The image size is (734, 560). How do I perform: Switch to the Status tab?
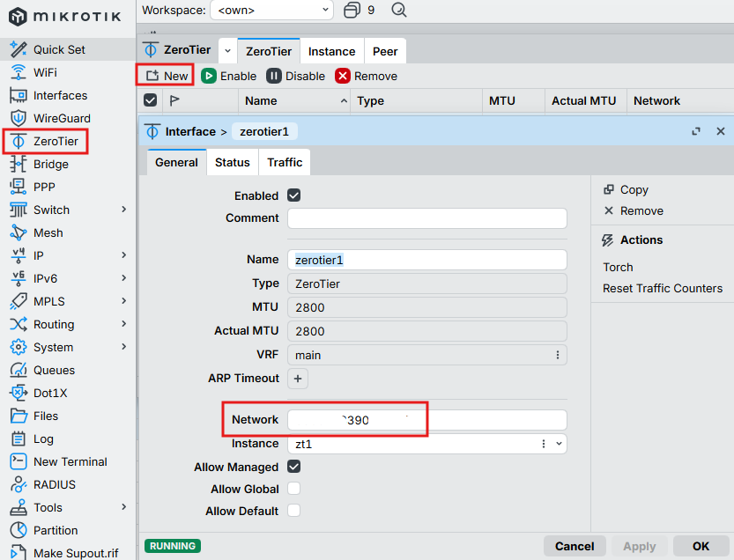pyautogui.click(x=233, y=162)
